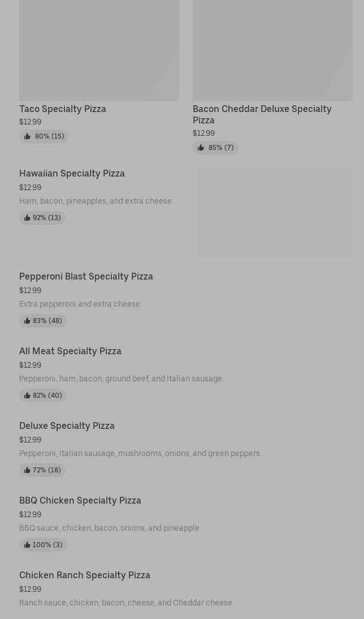Click thumbs-up icon on All Meat pizza

point(27,396)
